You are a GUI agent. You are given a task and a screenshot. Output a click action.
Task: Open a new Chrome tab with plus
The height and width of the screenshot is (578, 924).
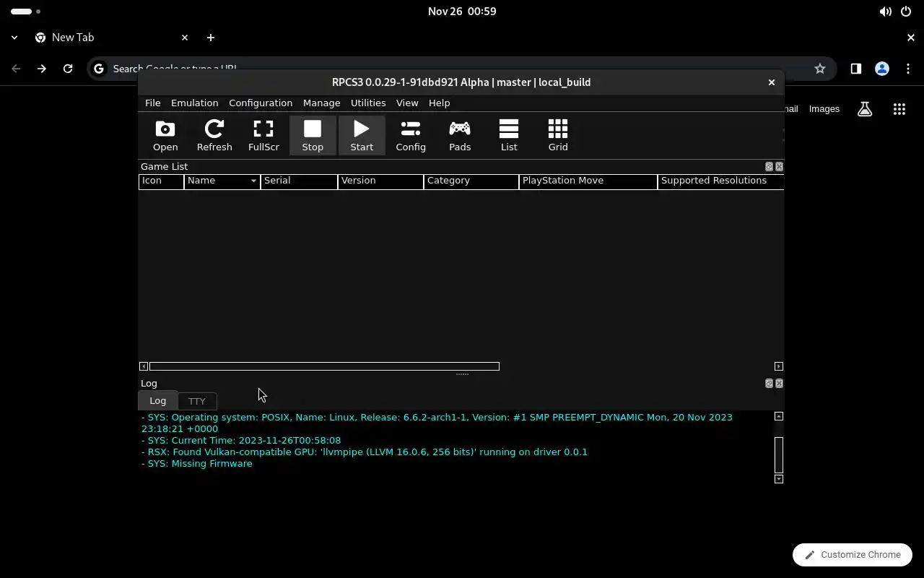[211, 38]
